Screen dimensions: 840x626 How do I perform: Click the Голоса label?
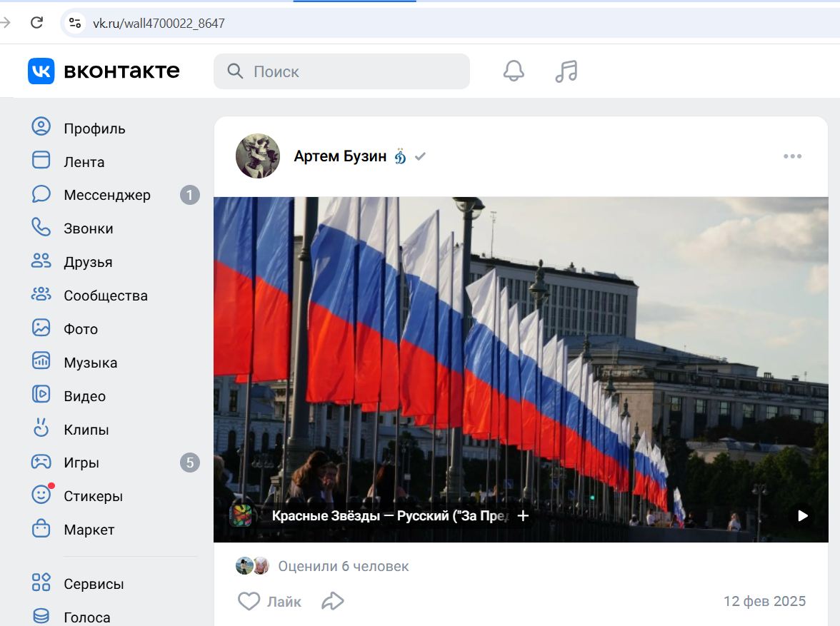coord(87,617)
